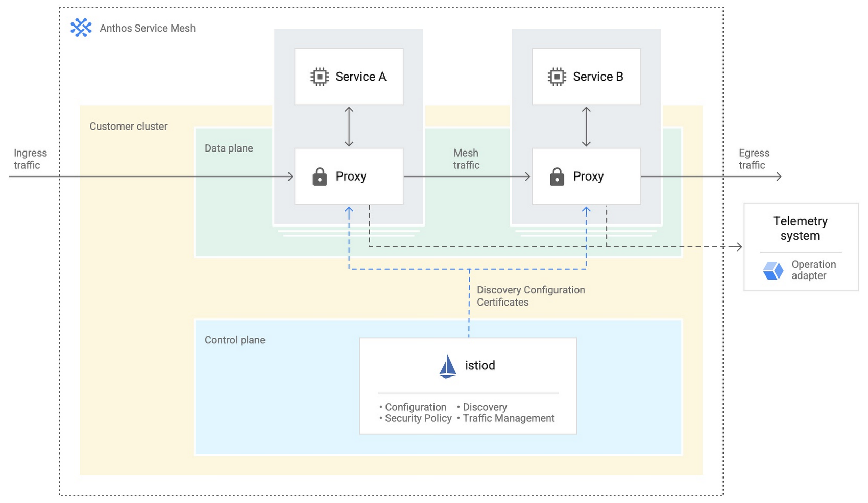Image resolution: width=868 pixels, height=503 pixels.
Task: Click the Operation adapter text
Action: click(814, 270)
